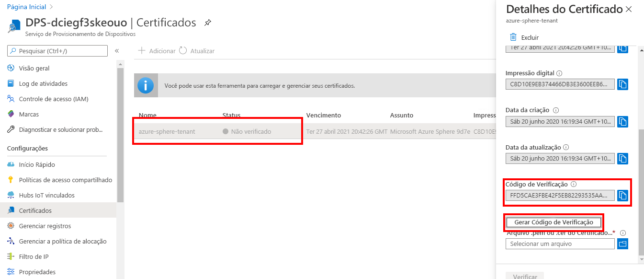The width and height of the screenshot is (644, 279).
Task: Copy the Código de Verificação value
Action: pyautogui.click(x=622, y=195)
